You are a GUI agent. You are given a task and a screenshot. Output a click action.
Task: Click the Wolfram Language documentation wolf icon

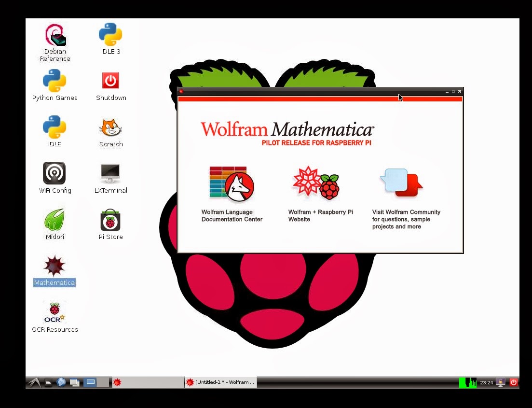coord(232,184)
